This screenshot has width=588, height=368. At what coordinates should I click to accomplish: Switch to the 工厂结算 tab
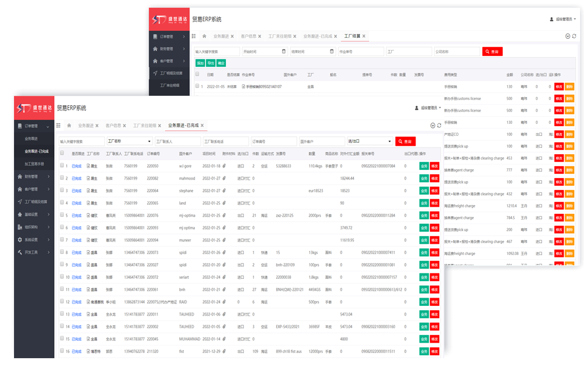point(352,36)
